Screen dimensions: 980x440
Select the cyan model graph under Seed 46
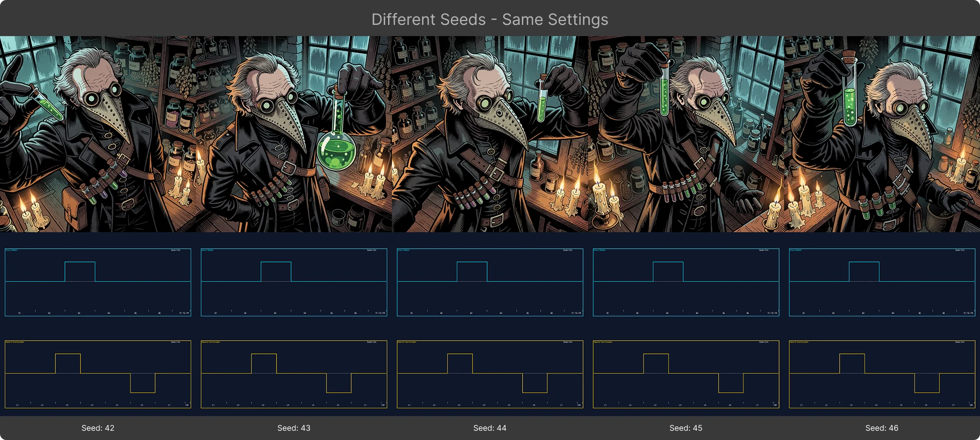(x=882, y=282)
